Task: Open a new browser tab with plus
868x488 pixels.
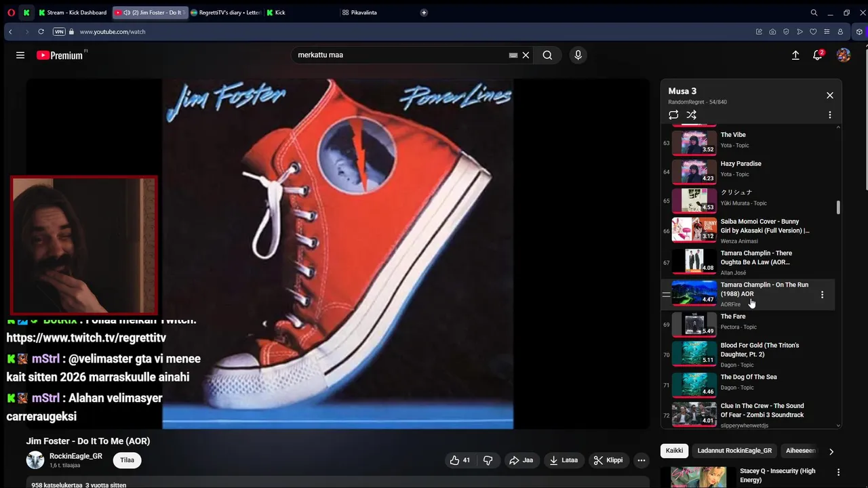Action: 424,12
